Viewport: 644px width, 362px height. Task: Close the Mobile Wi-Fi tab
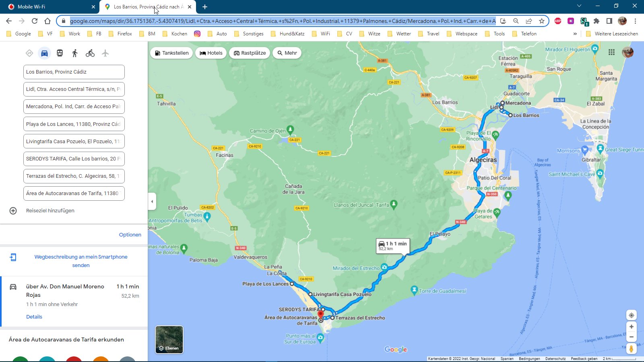point(93,7)
